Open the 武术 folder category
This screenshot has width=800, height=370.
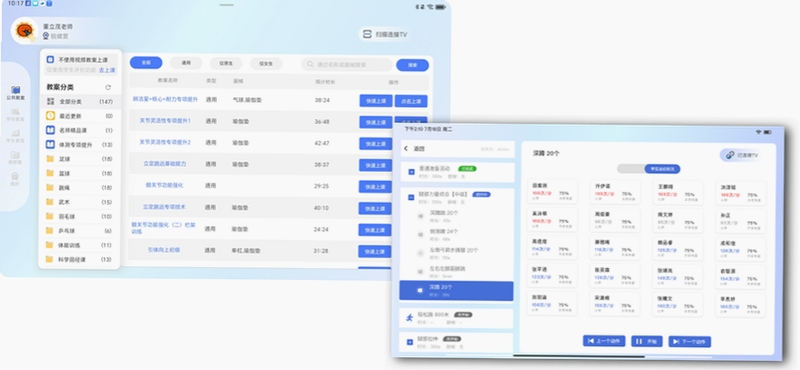80,202
